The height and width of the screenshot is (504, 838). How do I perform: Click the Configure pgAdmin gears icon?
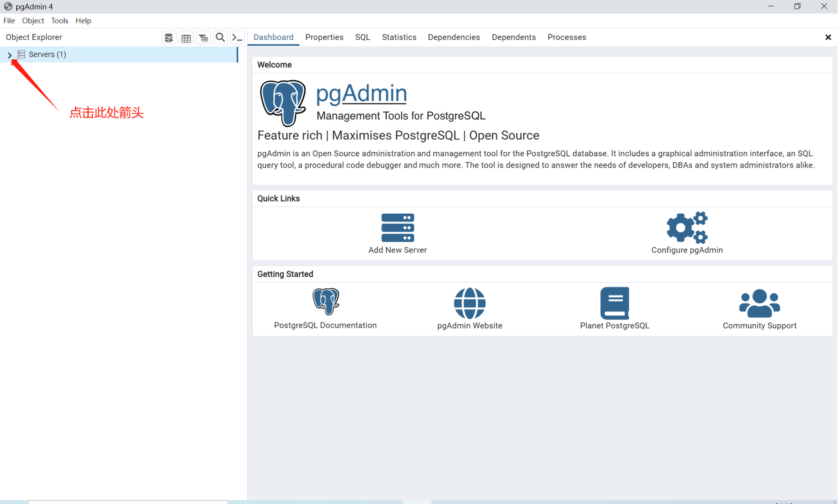pyautogui.click(x=687, y=227)
